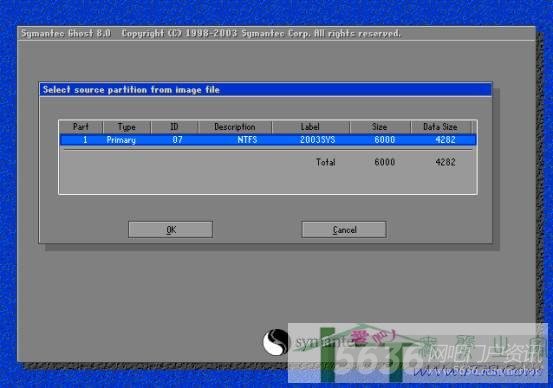Click the Size column header

(380, 127)
